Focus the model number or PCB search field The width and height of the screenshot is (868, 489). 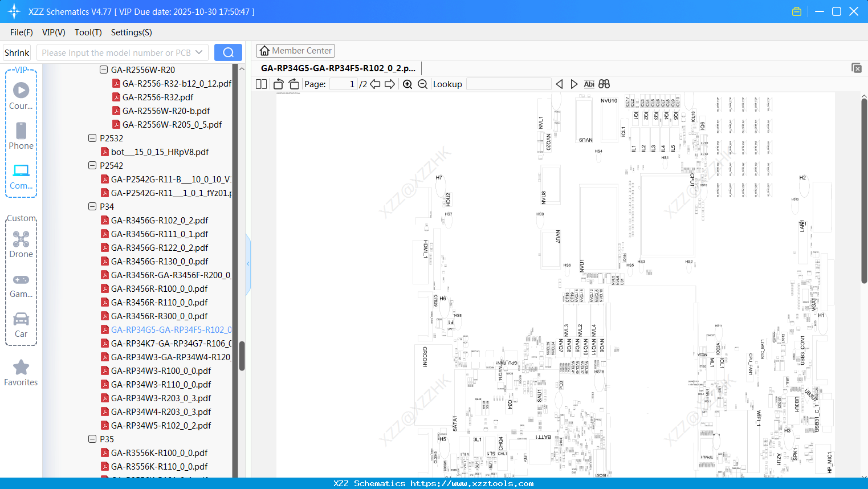(116, 52)
